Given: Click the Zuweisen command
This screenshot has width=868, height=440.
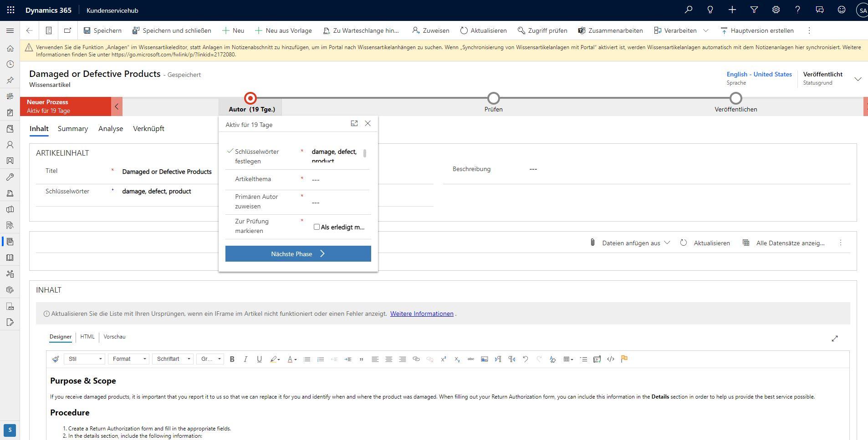Looking at the screenshot, I should [x=430, y=30].
